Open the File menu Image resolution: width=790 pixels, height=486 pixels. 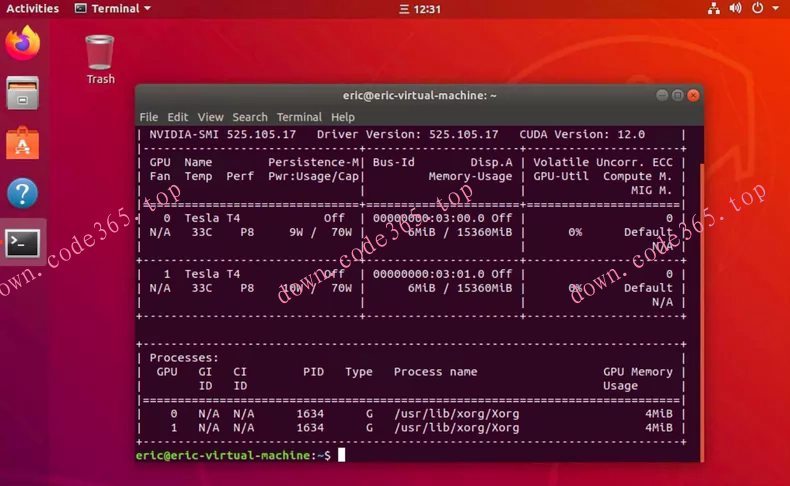pos(149,117)
